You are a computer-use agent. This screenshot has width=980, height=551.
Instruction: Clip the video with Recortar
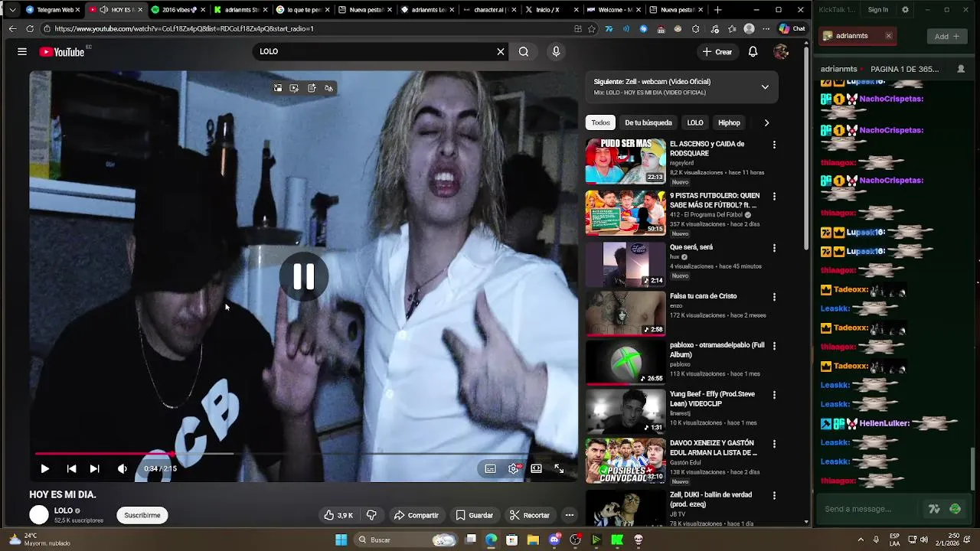click(x=530, y=515)
